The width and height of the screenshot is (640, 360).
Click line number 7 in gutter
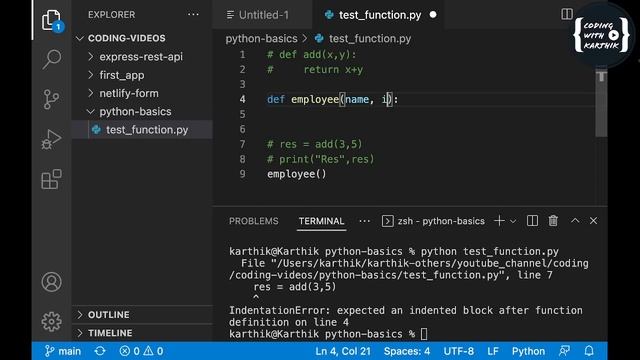click(242, 144)
